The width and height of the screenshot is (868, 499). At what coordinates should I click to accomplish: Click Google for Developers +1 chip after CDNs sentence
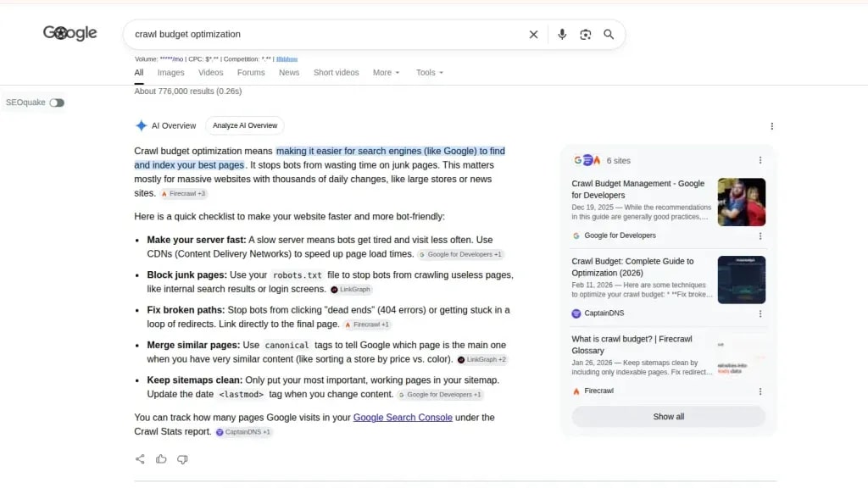tap(460, 254)
